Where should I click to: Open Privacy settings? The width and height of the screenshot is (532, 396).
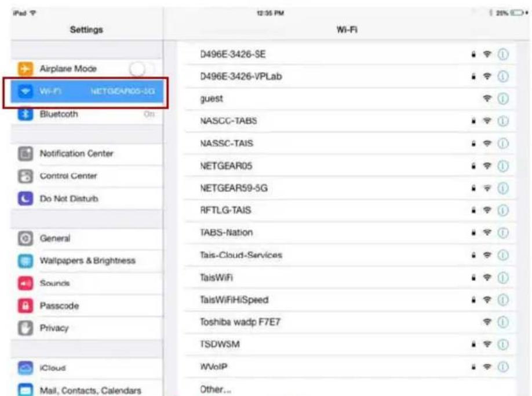tap(87, 328)
